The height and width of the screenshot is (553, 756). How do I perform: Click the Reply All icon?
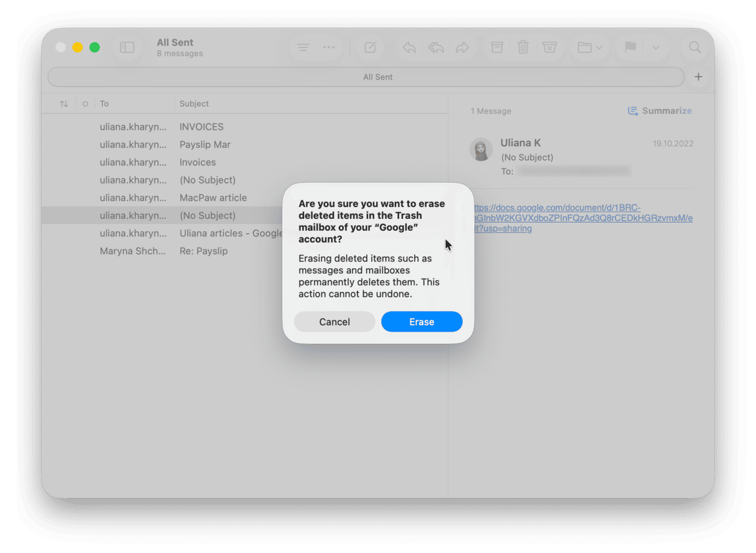point(436,48)
